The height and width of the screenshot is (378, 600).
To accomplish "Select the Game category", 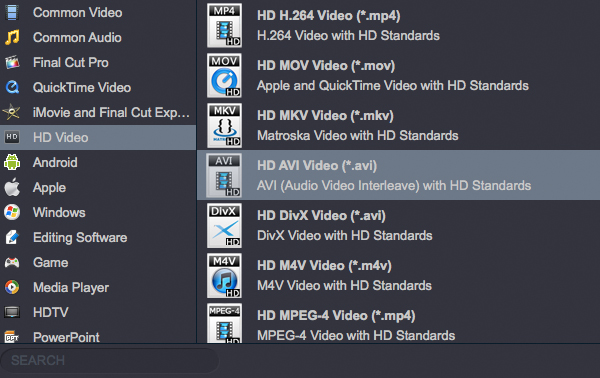I will point(98,262).
